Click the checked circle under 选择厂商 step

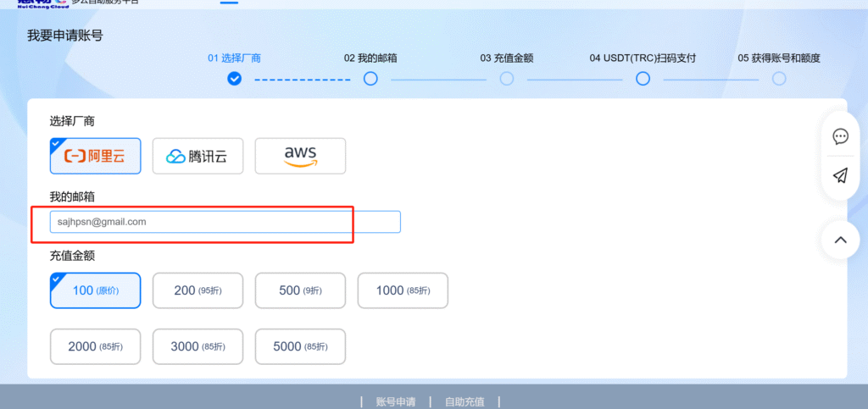tap(235, 79)
